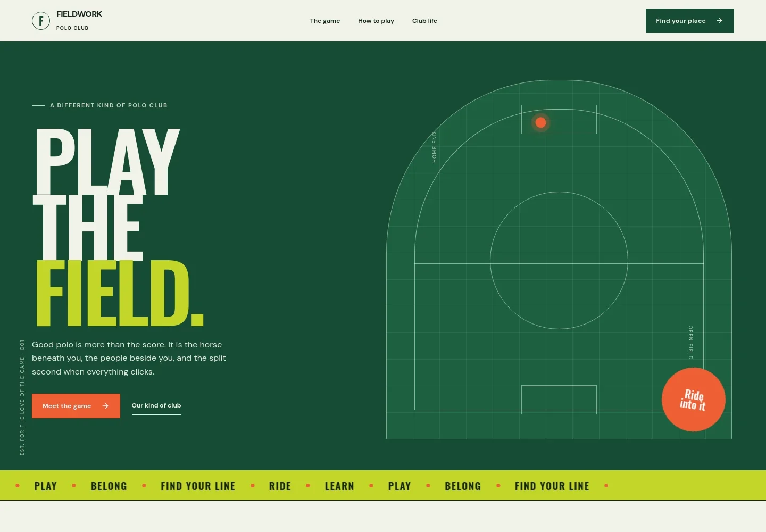Click A DIFFERENT KIND OF POLO CLUB tagline
Screen dimensions: 766x532
click(x=109, y=105)
